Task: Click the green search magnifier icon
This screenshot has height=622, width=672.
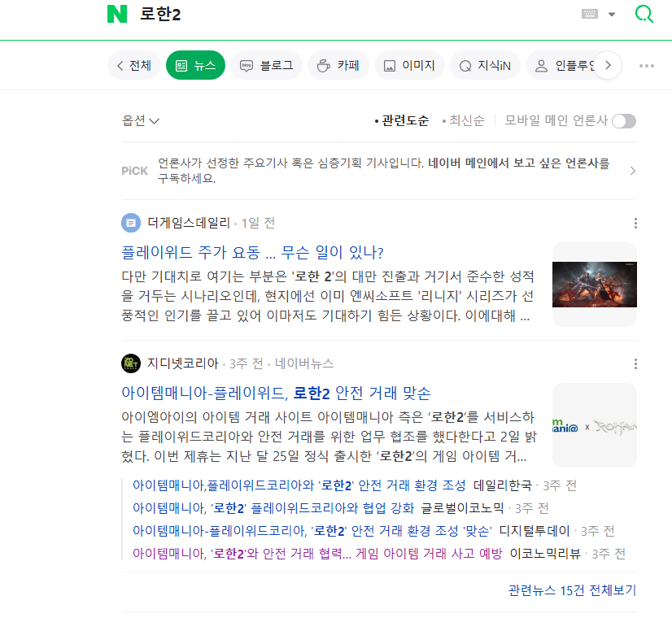Action: (644, 15)
